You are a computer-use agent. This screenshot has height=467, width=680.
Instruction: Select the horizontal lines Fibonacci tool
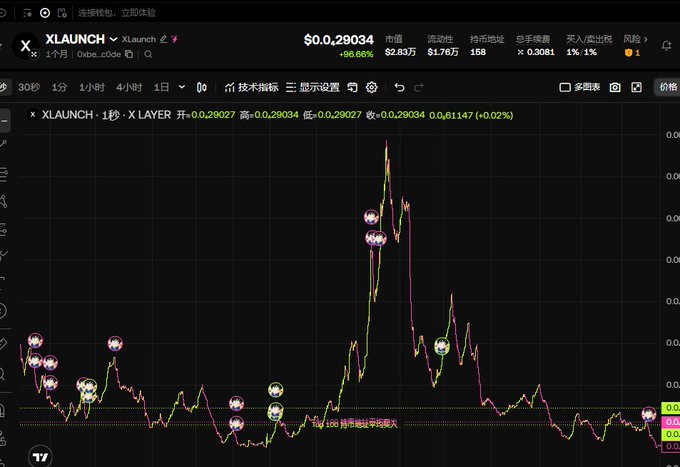(x=3, y=174)
